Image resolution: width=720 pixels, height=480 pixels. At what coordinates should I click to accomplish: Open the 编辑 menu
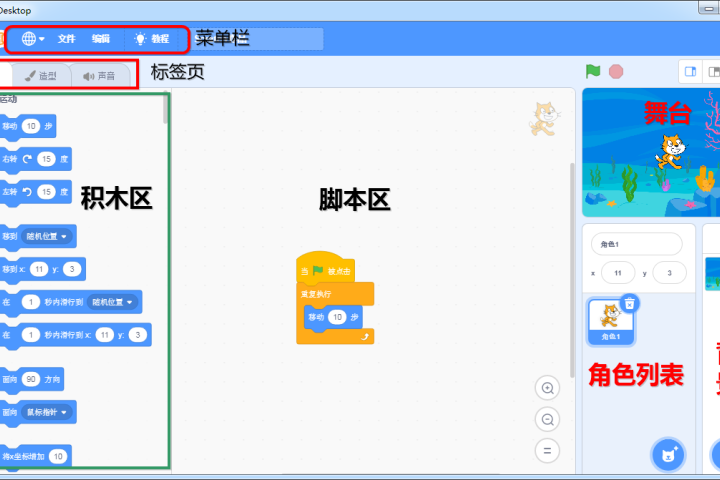[x=101, y=39]
